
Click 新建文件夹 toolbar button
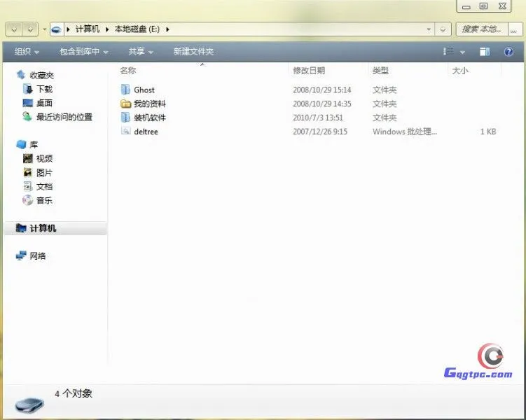pyautogui.click(x=193, y=52)
